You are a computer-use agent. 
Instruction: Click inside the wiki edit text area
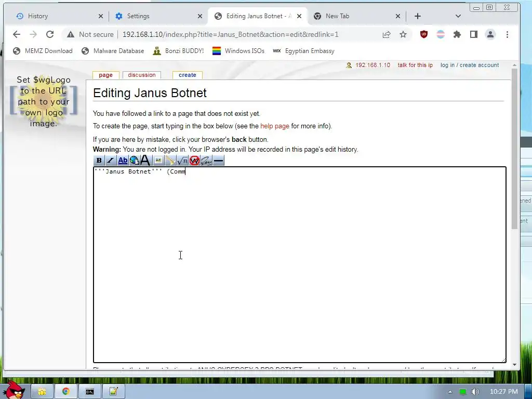pyautogui.click(x=300, y=264)
